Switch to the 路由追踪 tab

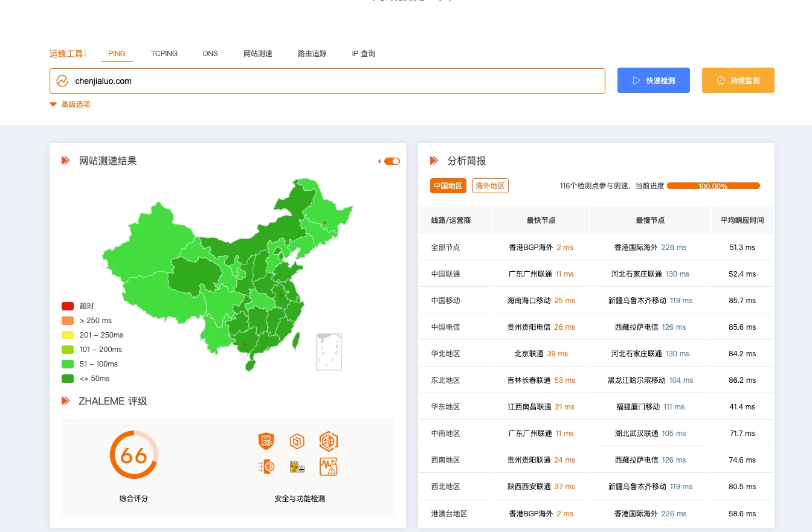pyautogui.click(x=312, y=54)
